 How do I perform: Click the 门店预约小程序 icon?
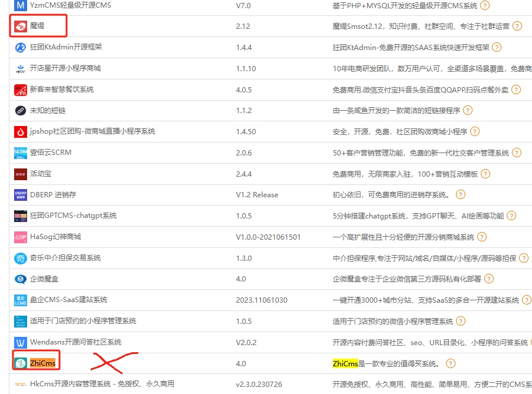click(21, 321)
